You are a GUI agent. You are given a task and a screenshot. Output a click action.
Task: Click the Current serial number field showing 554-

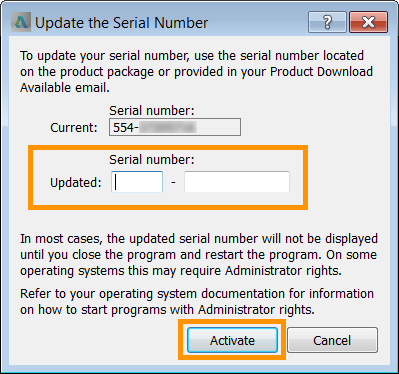[175, 127]
